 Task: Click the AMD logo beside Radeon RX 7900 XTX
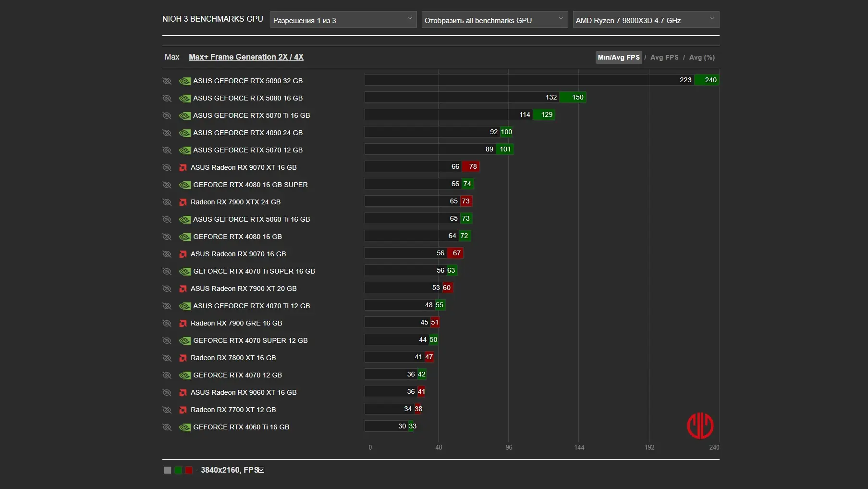[183, 202]
